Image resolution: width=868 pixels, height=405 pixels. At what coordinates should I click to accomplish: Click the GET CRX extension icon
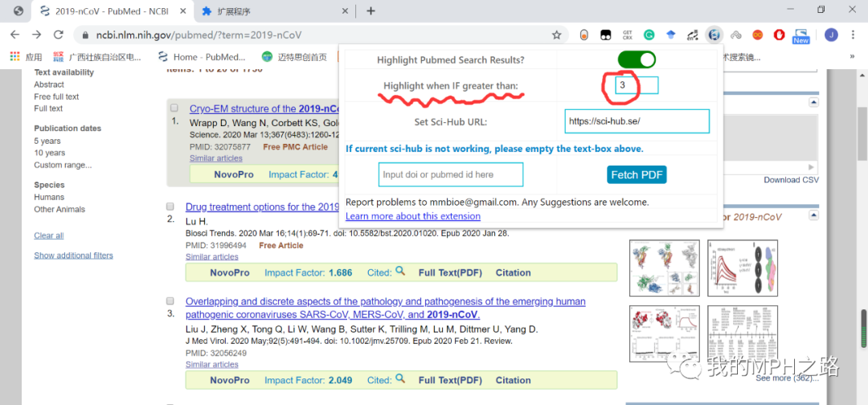[627, 35]
